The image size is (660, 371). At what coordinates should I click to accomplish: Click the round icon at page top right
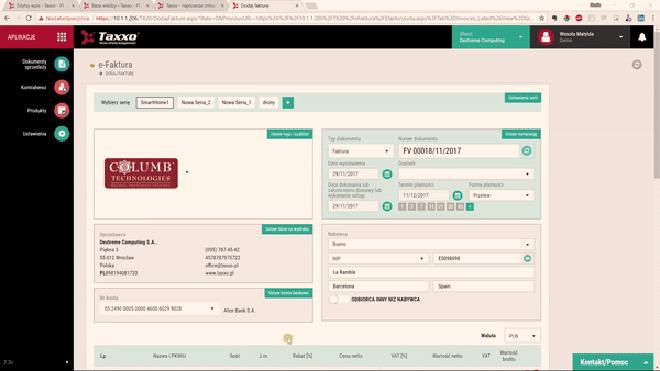pyautogui.click(x=636, y=64)
